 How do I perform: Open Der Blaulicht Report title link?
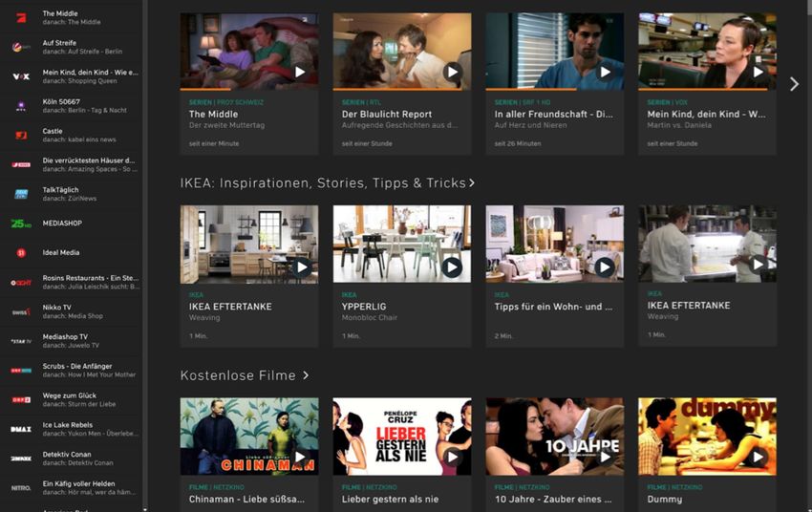click(x=387, y=114)
